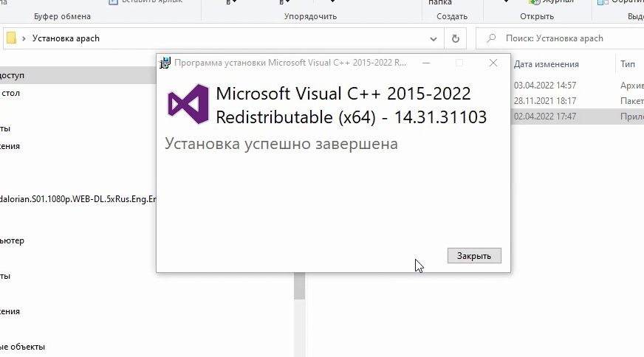Close the Visual C++ installer window
The height and width of the screenshot is (357, 644).
493,63
